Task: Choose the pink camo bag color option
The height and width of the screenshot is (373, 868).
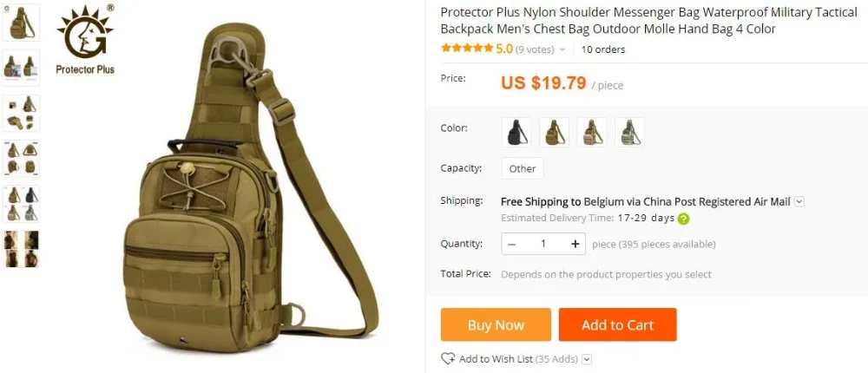Action: (x=592, y=132)
